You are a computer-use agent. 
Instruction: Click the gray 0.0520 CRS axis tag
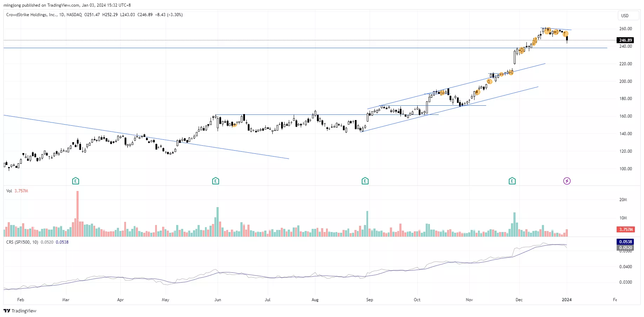click(x=625, y=248)
